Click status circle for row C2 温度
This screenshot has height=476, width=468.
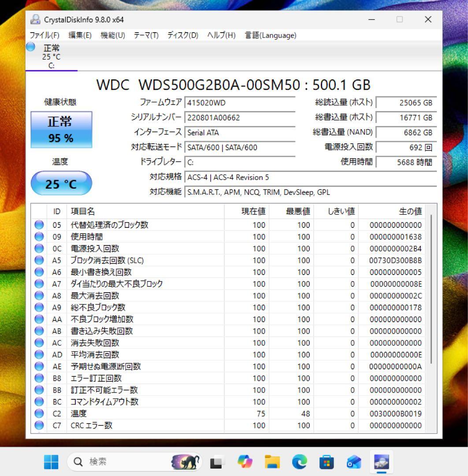(x=39, y=413)
